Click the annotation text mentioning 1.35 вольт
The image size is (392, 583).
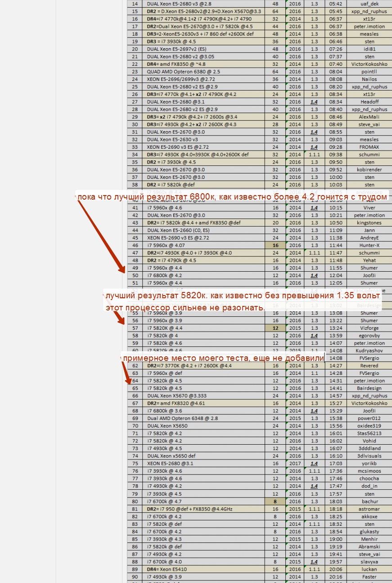coord(243,296)
